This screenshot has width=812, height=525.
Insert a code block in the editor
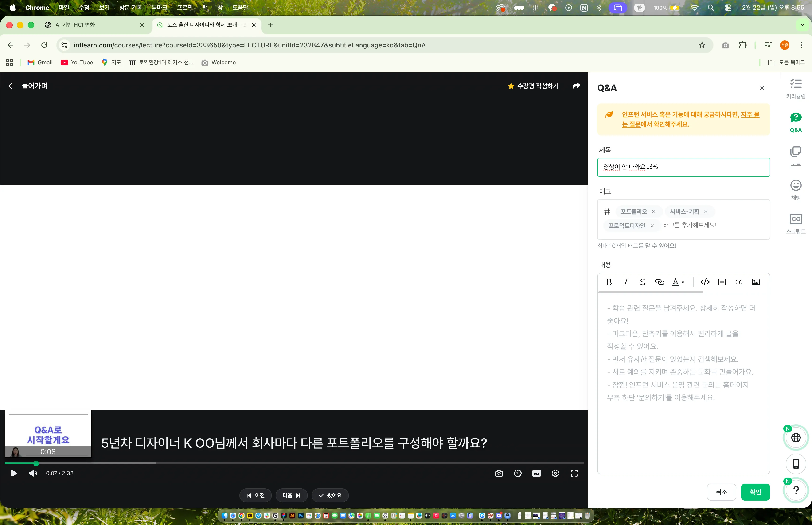click(x=722, y=282)
